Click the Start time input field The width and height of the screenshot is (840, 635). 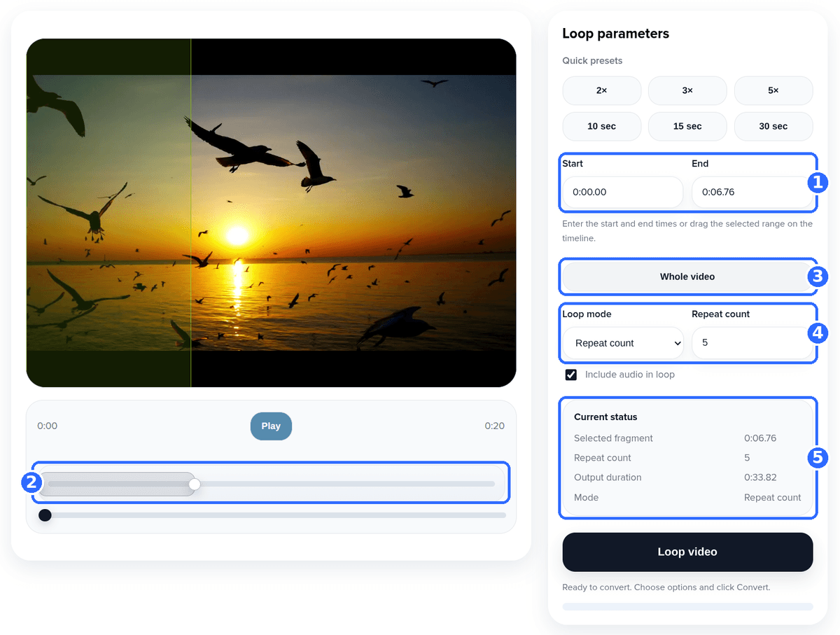pyautogui.click(x=622, y=192)
